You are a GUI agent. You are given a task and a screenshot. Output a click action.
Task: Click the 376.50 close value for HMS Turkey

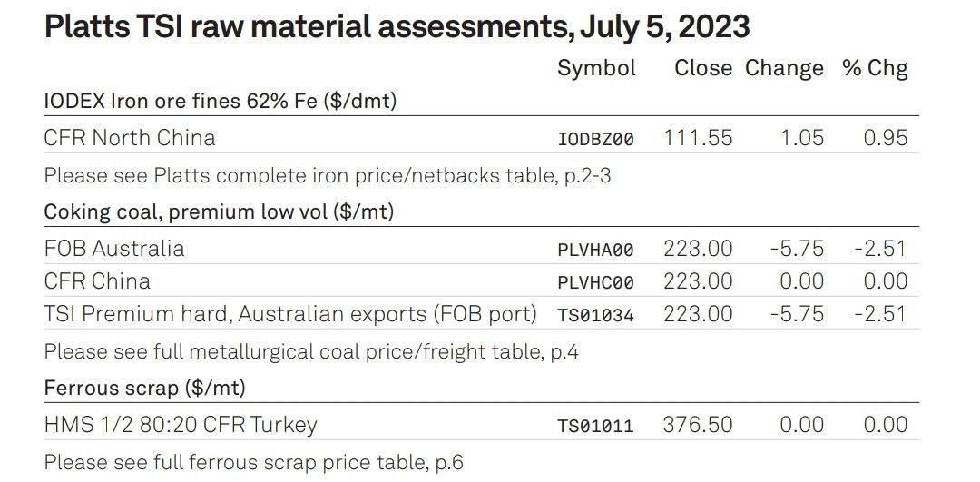coord(698,425)
